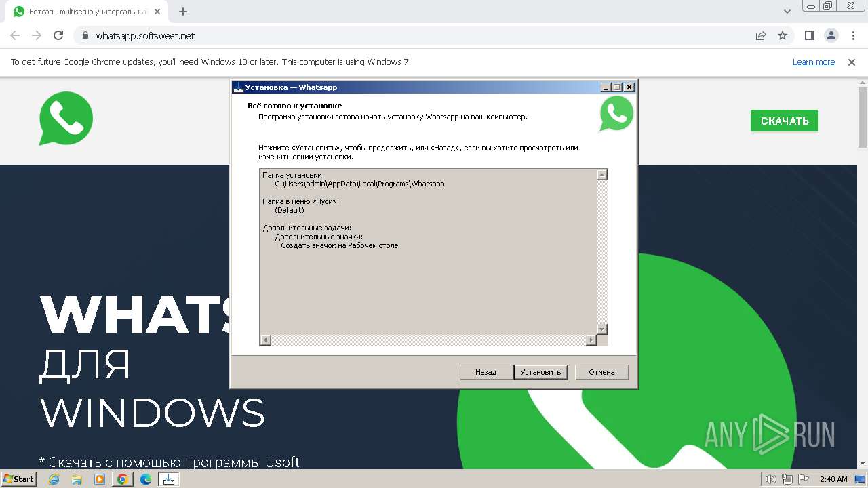Bookmark this page with star icon
This screenshot has height=488, width=868.
[783, 35]
